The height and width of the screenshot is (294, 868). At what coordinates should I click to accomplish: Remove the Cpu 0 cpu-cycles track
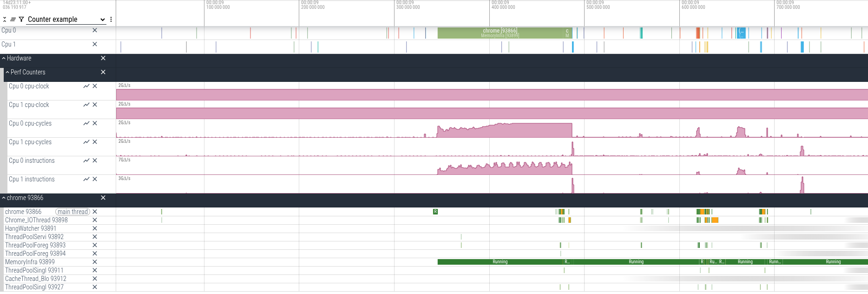tap(95, 123)
